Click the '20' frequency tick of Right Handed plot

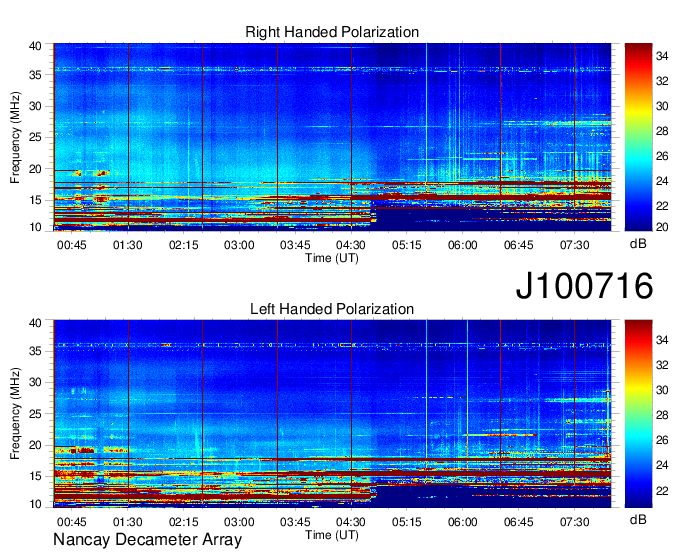coord(35,169)
